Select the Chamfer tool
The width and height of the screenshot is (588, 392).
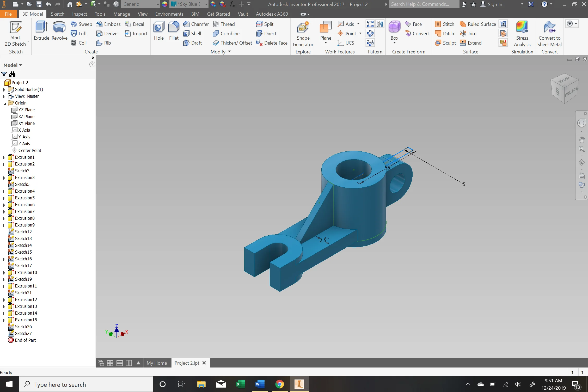click(x=196, y=24)
